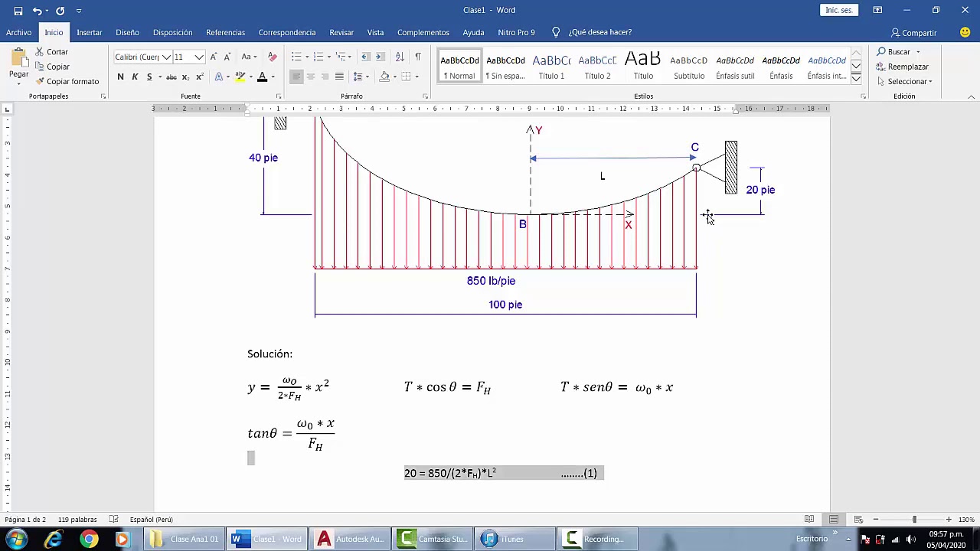Click the Reemplazar button
This screenshot has height=551, width=980.
point(903,67)
